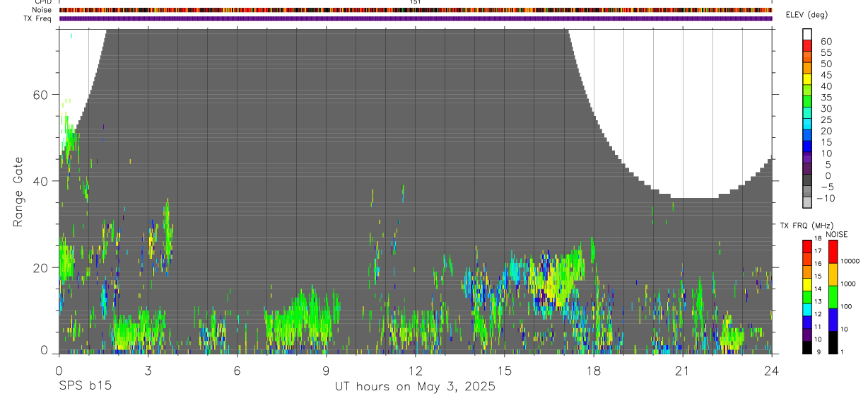Click the orange 1000–10000 NOISE swatch
Screen dimensions: 868x401
tap(833, 274)
